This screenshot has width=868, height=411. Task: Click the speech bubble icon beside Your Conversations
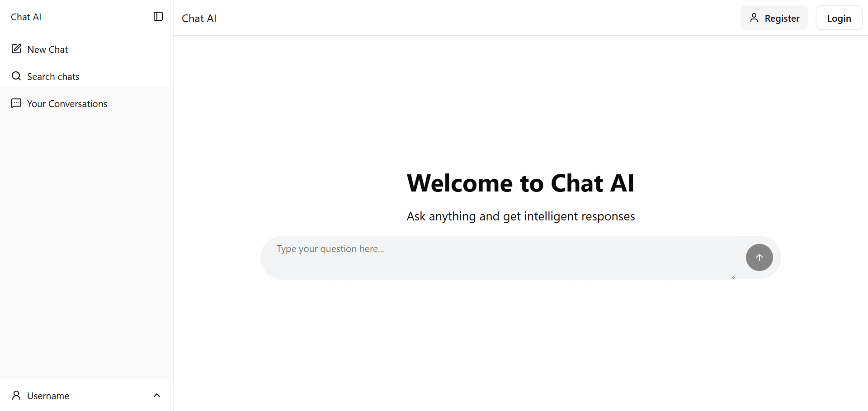16,103
